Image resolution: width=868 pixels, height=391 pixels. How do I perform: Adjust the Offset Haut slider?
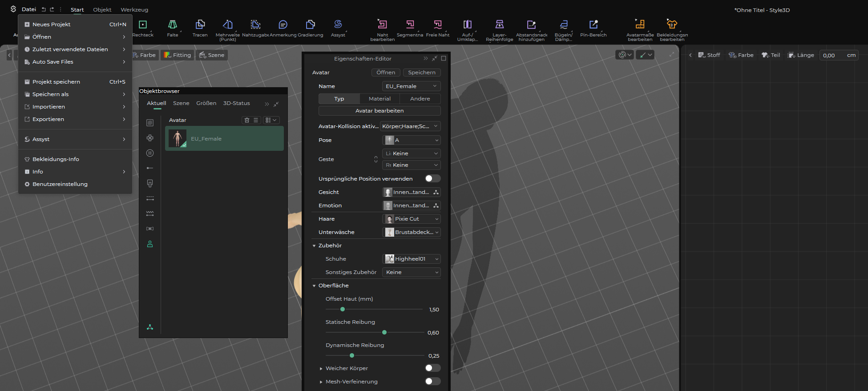click(342, 309)
